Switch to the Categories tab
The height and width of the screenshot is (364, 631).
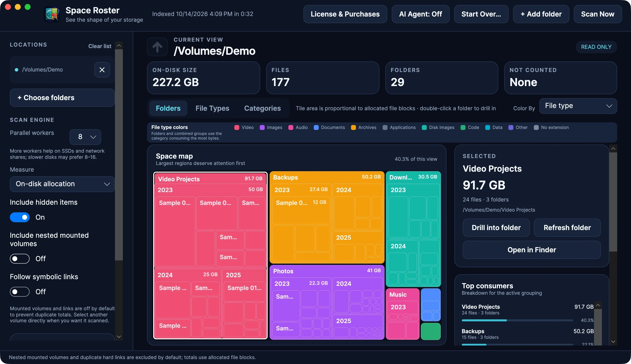pos(262,108)
